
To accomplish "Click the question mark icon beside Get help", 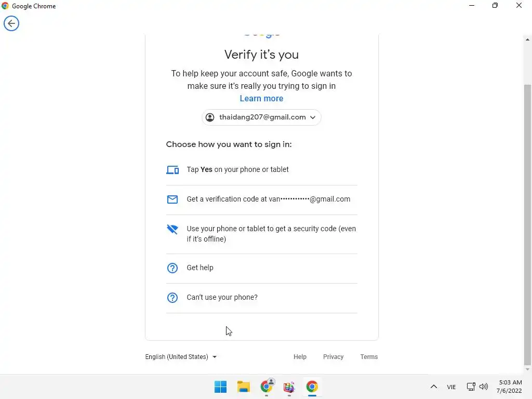I will click(x=172, y=268).
